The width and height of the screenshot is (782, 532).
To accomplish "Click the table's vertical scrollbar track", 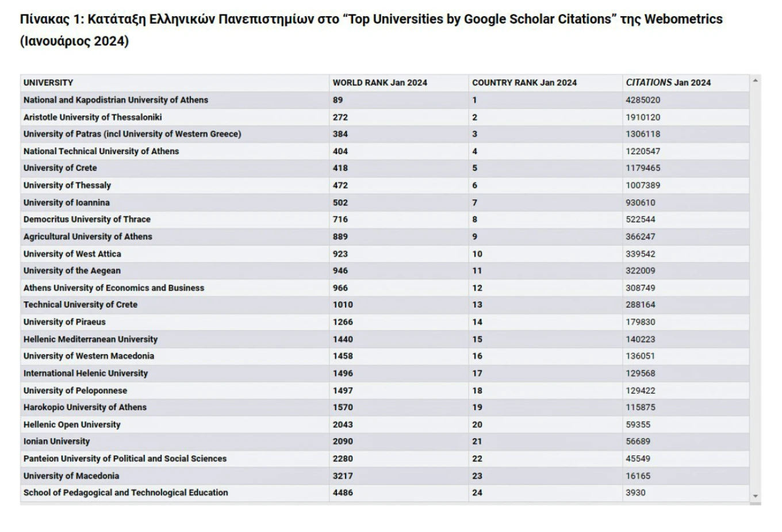I will 756,288.
